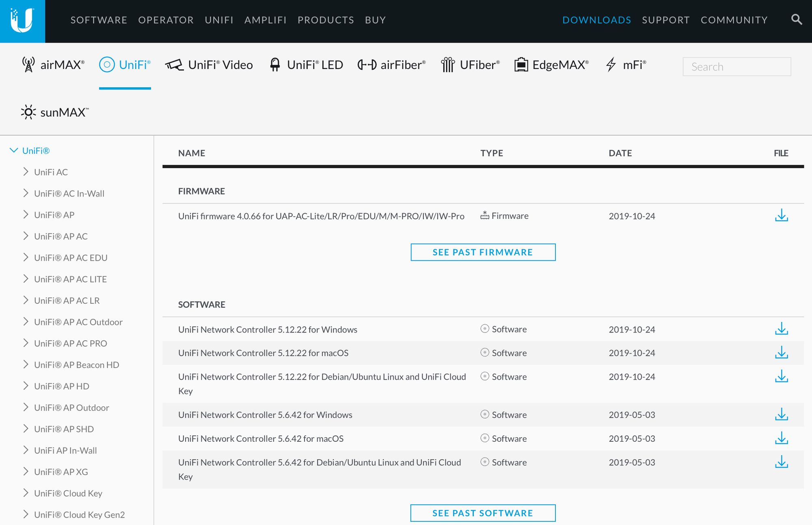Click the SEE PAST FIRMWARE button
The image size is (812, 525).
coord(483,252)
